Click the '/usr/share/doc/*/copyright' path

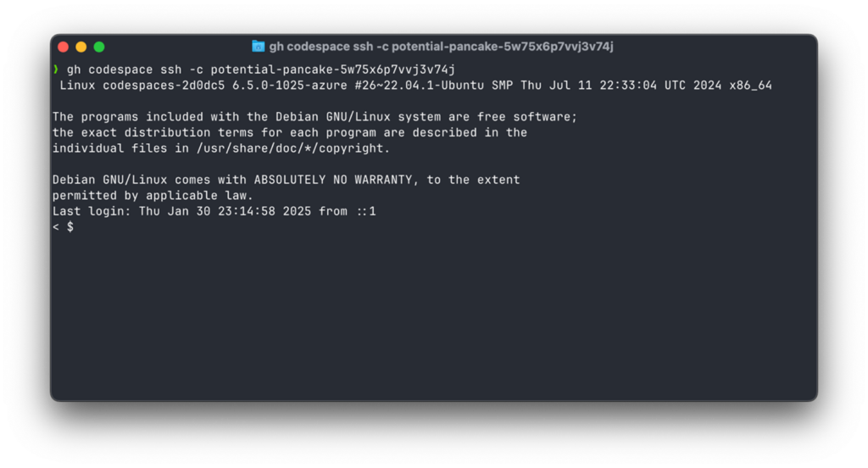[290, 148]
